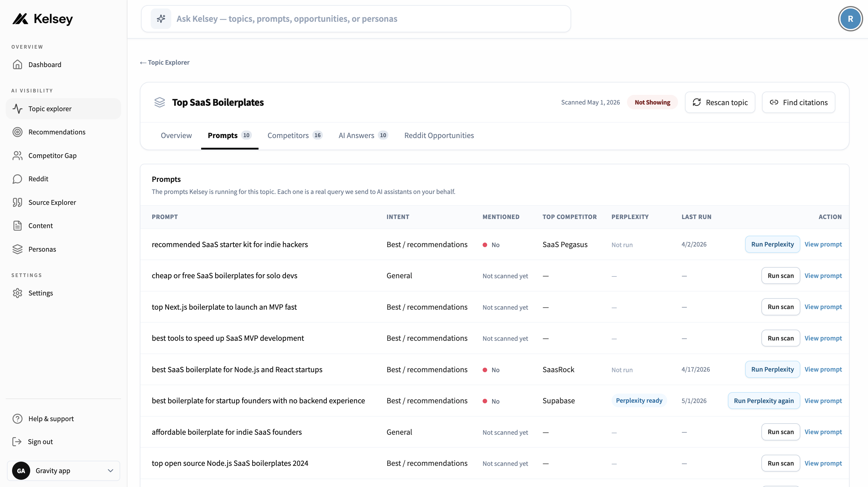Open the Competitors tab
Image resolution: width=868 pixels, height=487 pixels.
(295, 135)
